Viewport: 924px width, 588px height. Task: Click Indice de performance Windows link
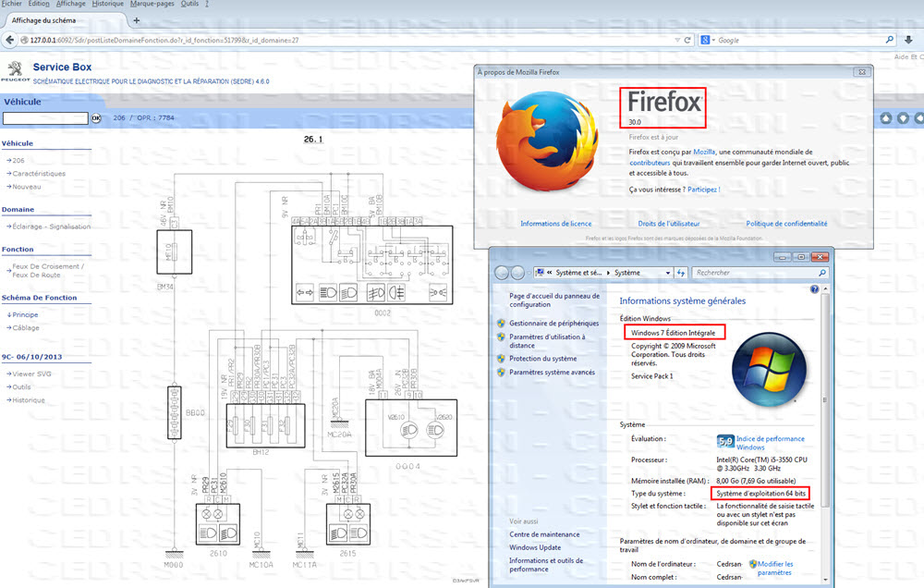pyautogui.click(x=771, y=443)
